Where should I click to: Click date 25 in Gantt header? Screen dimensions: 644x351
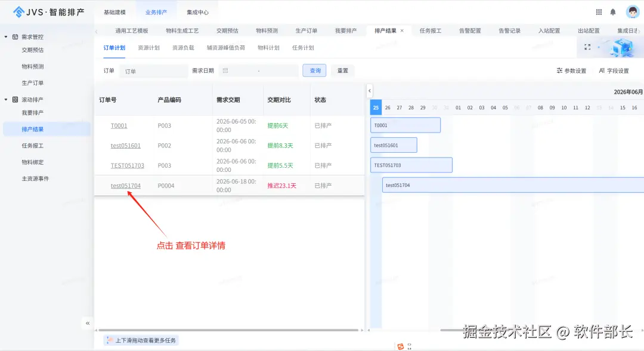point(376,107)
